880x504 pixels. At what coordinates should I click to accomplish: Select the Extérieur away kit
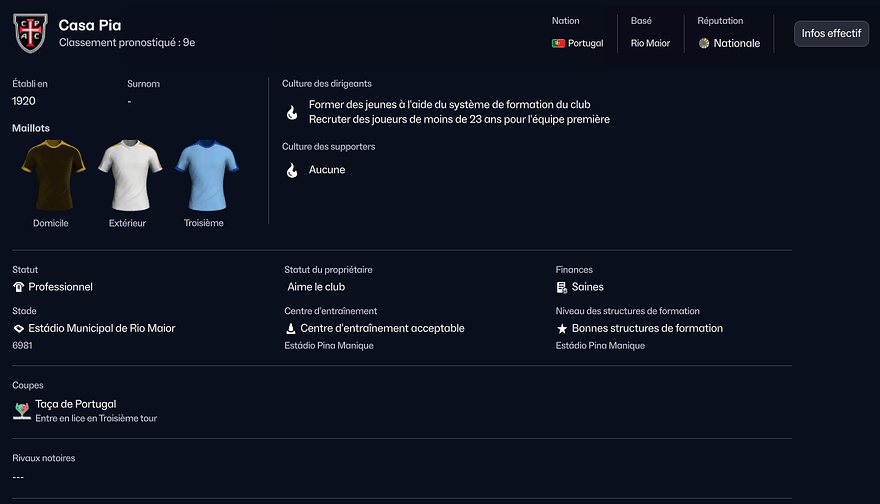click(127, 175)
